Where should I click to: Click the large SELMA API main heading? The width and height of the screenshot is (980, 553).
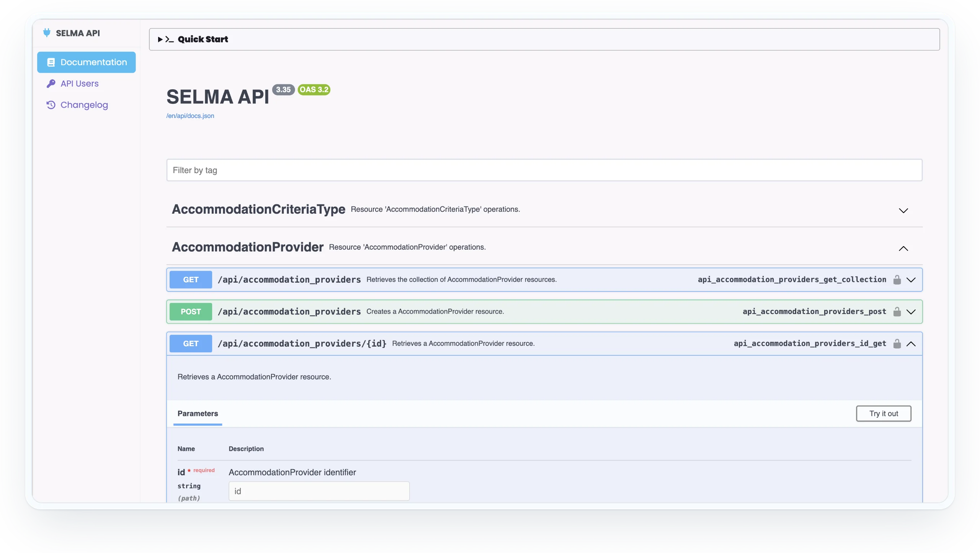[218, 97]
